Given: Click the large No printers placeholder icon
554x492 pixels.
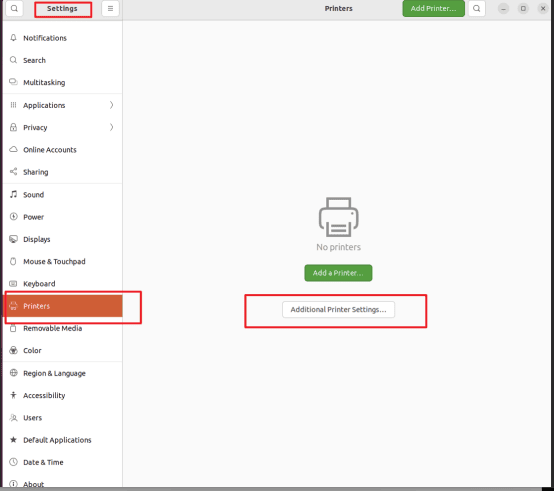Looking at the screenshot, I should (338, 217).
